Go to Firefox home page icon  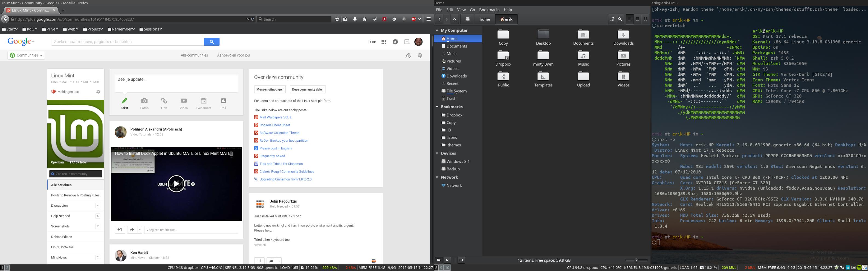(x=364, y=19)
